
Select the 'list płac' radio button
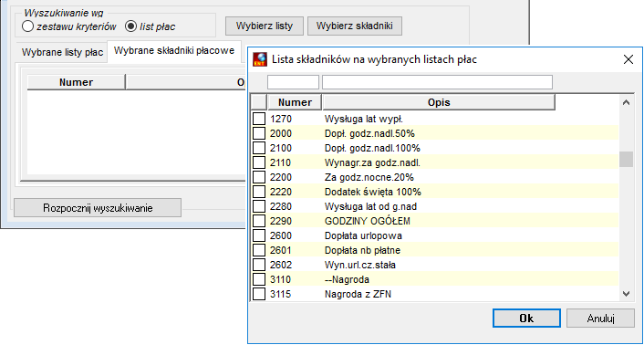(x=130, y=26)
